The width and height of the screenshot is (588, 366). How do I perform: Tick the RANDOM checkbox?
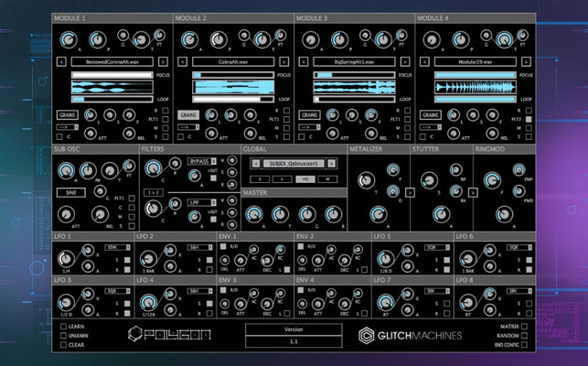524,336
